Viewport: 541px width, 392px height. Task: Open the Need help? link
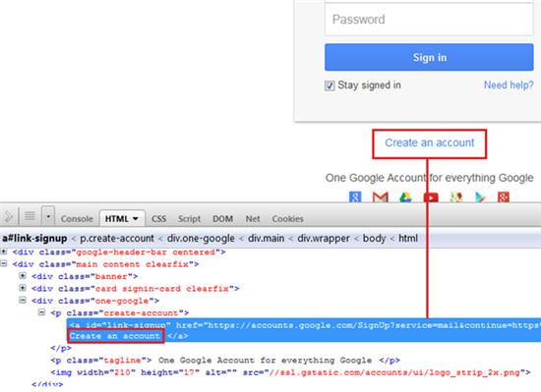coord(509,84)
